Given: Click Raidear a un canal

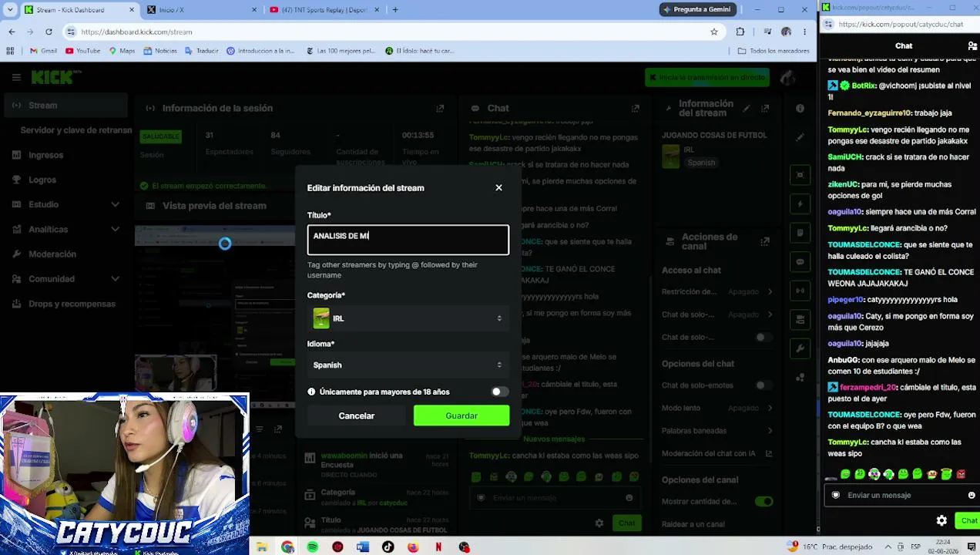Looking at the screenshot, I should (x=693, y=524).
